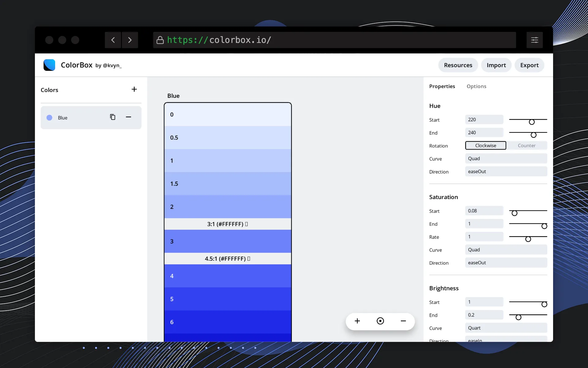This screenshot has height=368, width=588.
Task: Click color swatch step 1.5
Action: (228, 183)
